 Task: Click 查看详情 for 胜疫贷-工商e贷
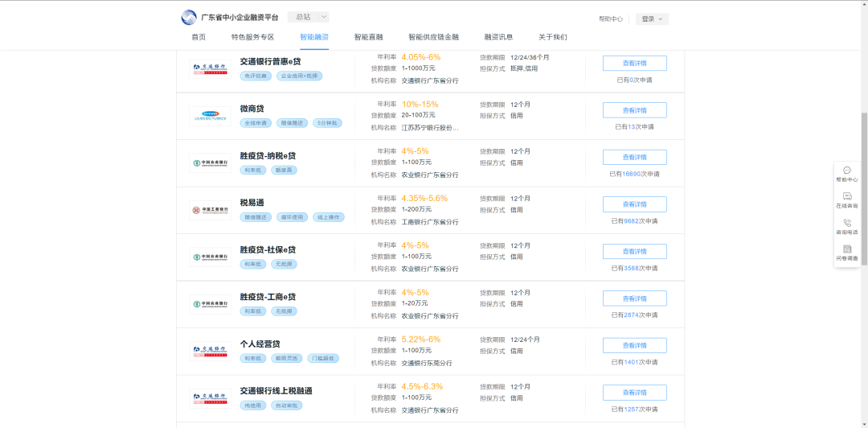634,298
